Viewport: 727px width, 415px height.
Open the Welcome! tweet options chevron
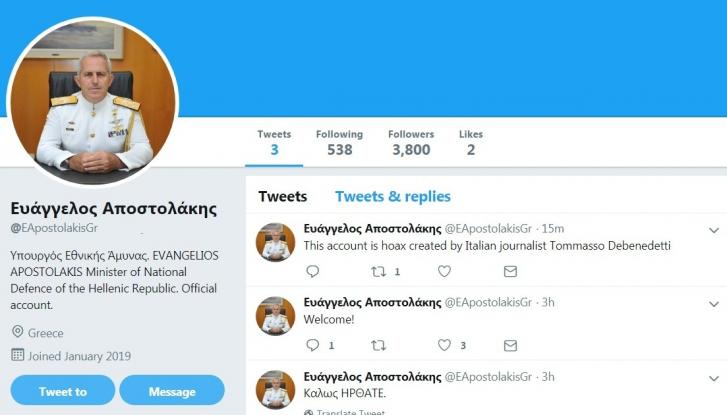(713, 304)
